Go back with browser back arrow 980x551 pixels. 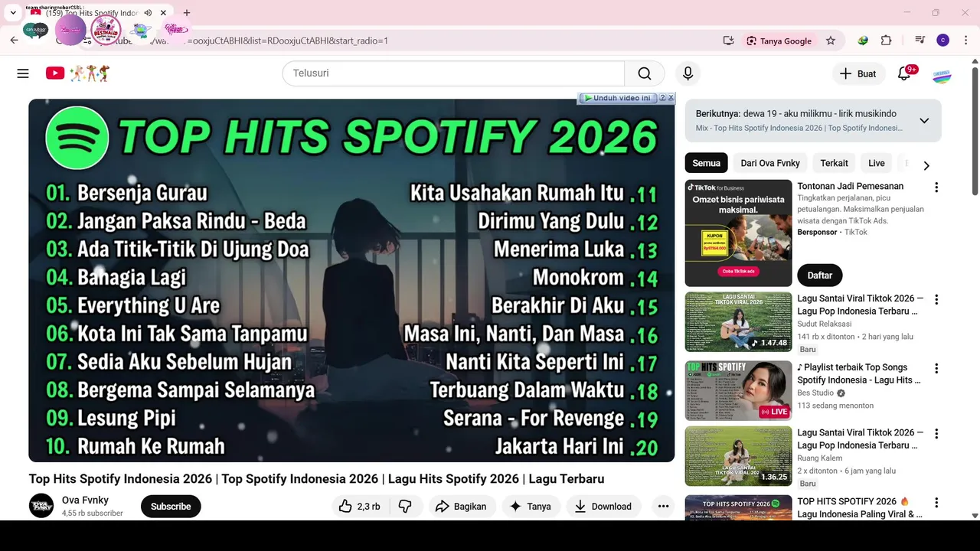[x=14, y=41]
